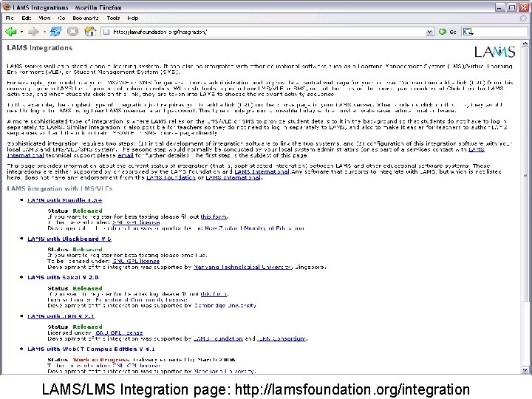Open GNU GPL license link under Moodle

click(136, 222)
